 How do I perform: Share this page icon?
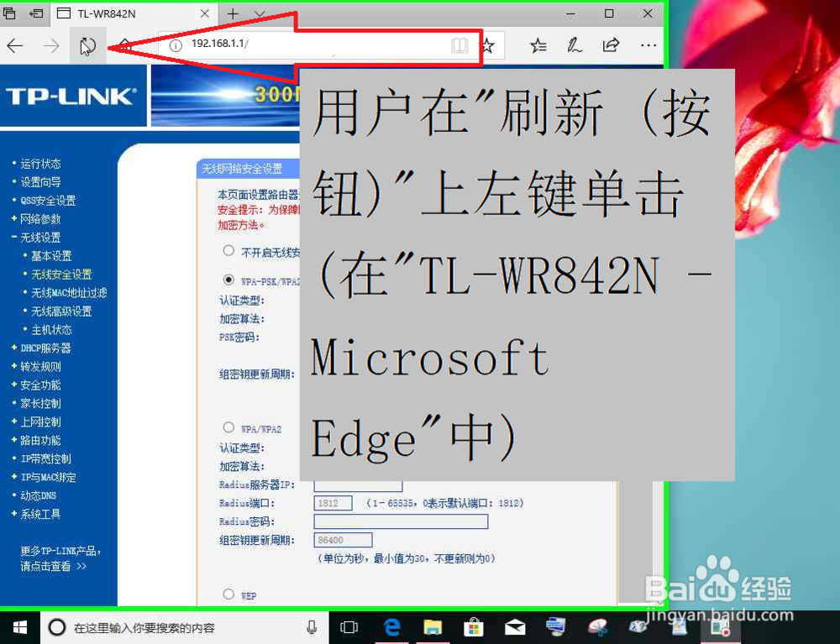pyautogui.click(x=611, y=45)
